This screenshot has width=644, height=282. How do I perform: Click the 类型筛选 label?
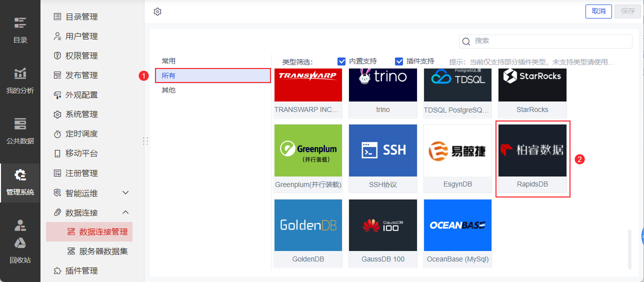click(x=297, y=62)
